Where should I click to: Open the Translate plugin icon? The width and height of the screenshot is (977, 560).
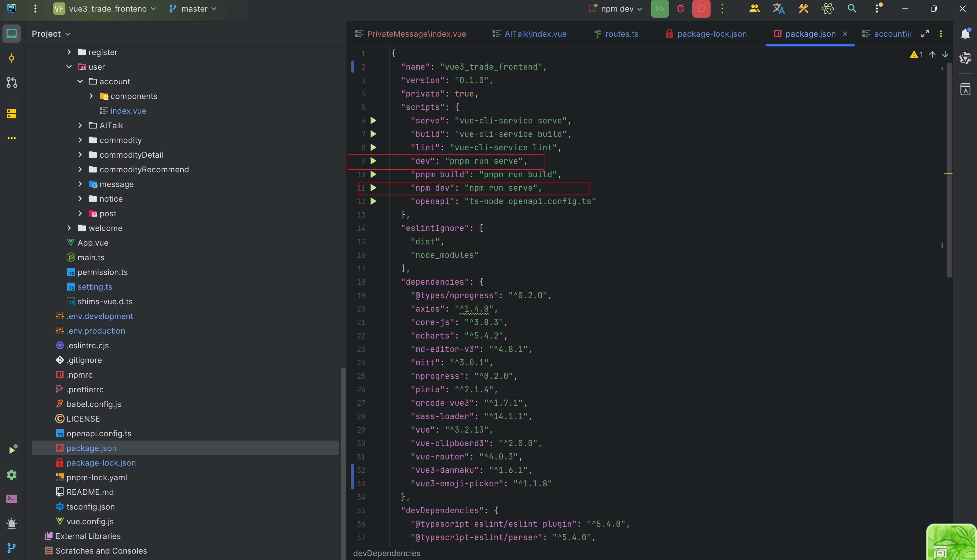[x=779, y=9]
